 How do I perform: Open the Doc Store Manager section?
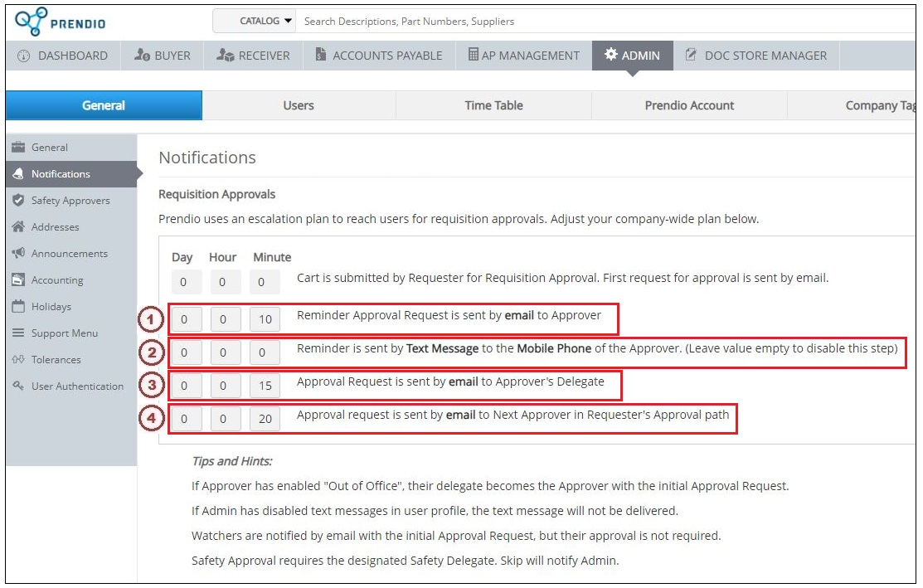tap(757, 55)
